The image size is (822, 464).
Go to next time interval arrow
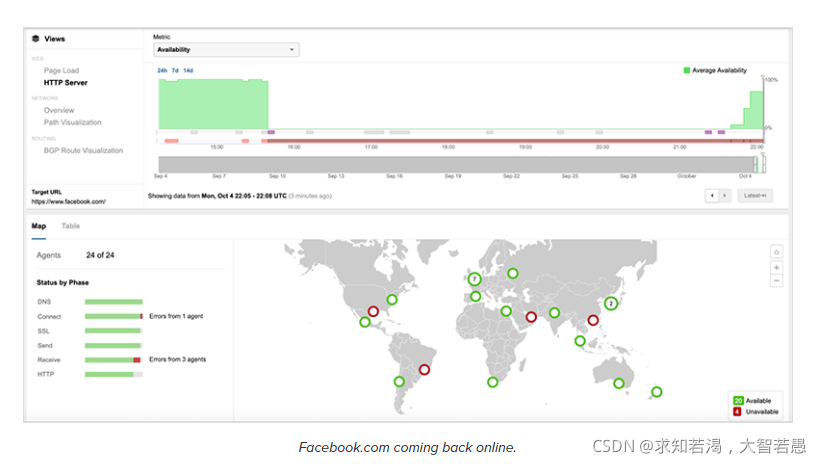[x=724, y=196]
